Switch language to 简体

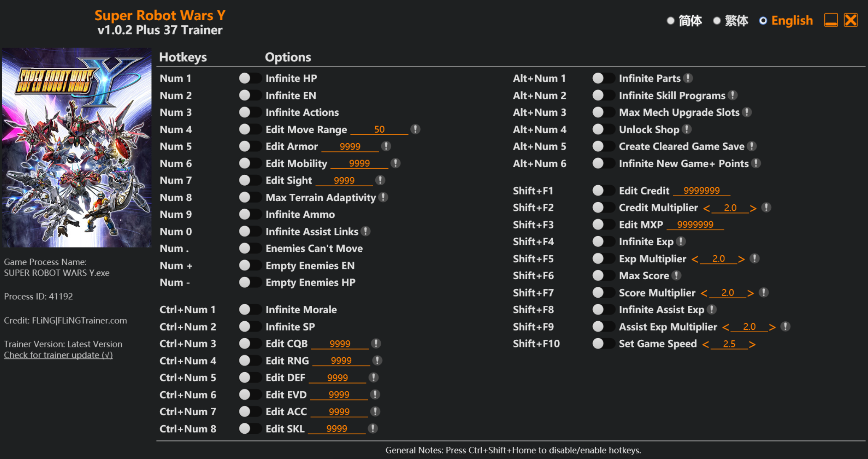point(671,21)
